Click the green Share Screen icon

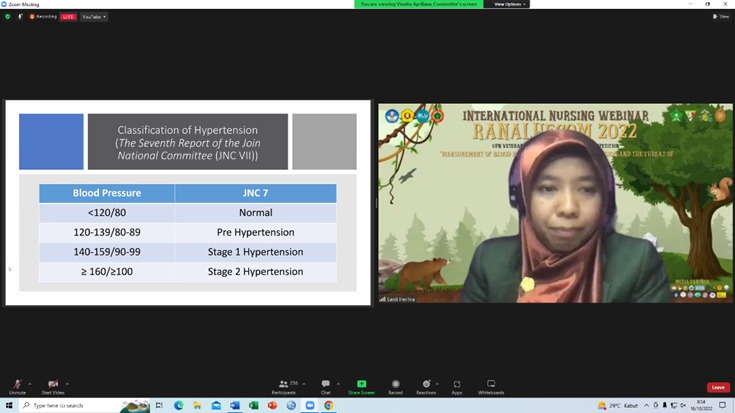tap(361, 384)
